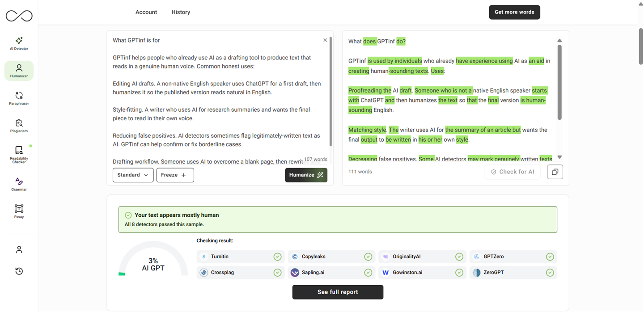Click the Turnitin logo icon

[204, 257]
